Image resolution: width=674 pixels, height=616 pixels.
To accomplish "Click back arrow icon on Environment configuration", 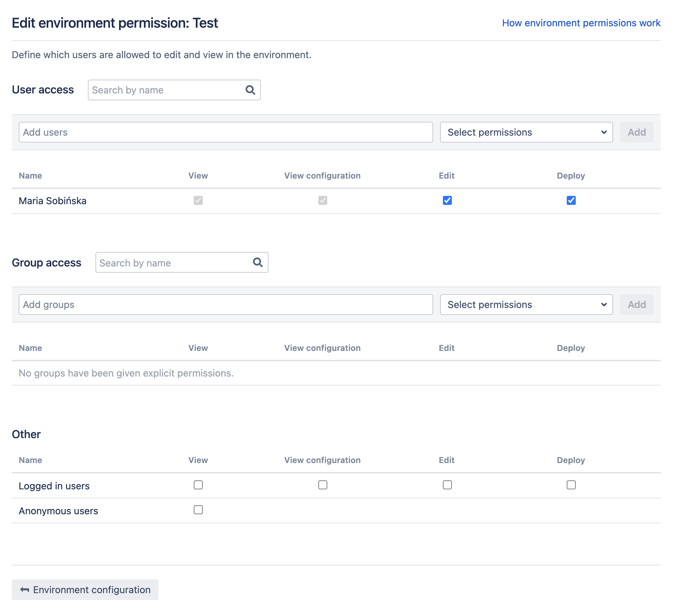I will pyautogui.click(x=25, y=590).
